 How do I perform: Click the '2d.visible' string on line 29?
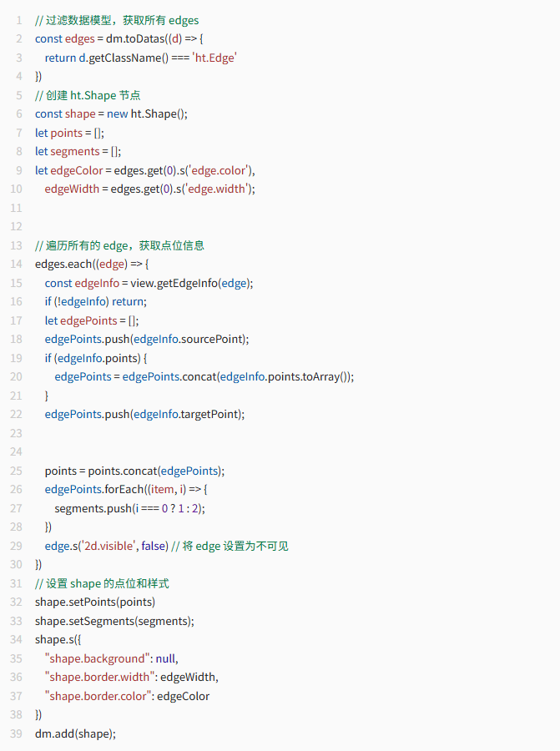(x=108, y=546)
